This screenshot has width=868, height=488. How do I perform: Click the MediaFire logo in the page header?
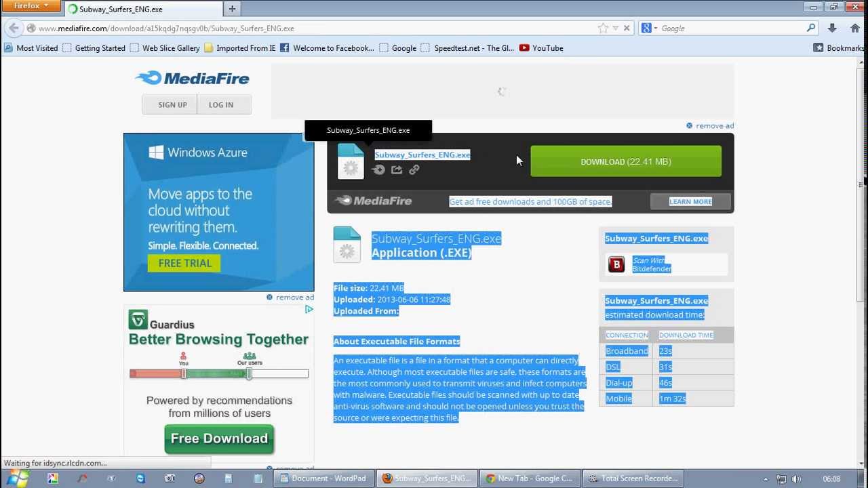coord(192,79)
